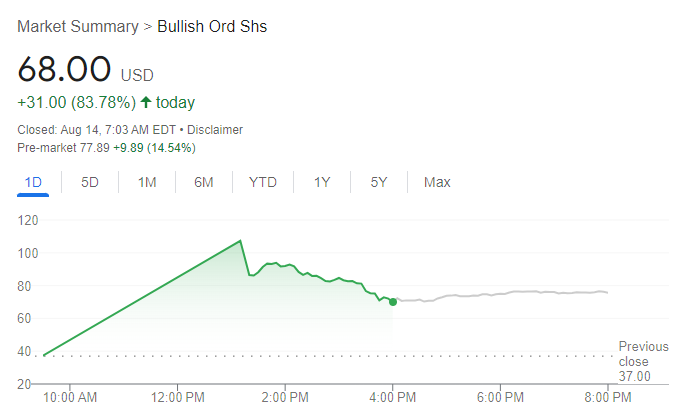Click the +31.00 (83.78%) change text

[75, 102]
